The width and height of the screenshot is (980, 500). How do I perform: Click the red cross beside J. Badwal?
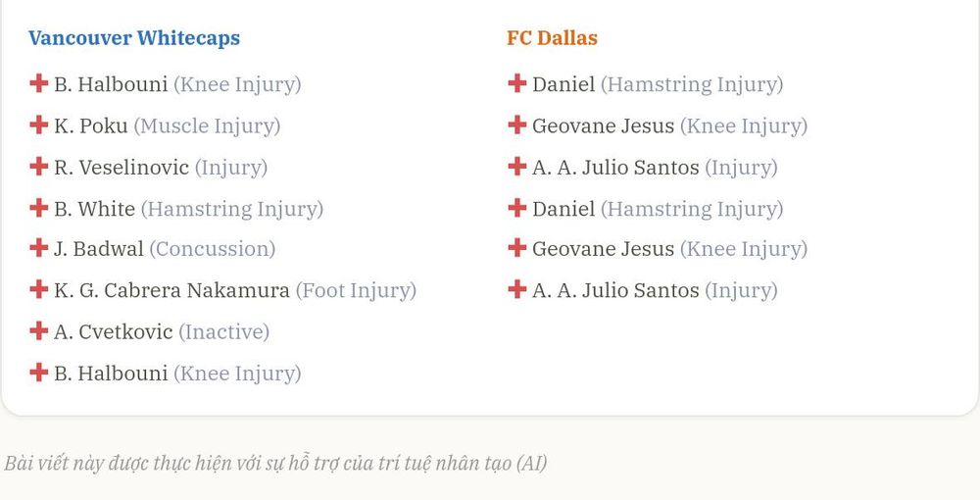[x=39, y=247]
